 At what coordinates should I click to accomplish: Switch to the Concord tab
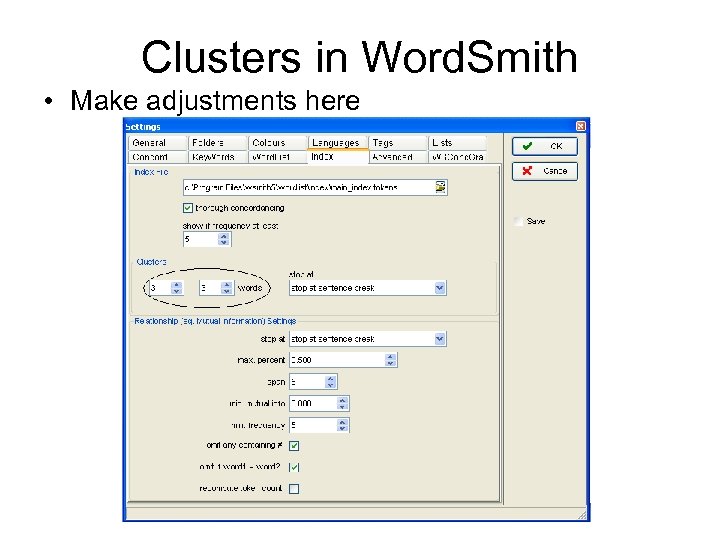point(157,157)
